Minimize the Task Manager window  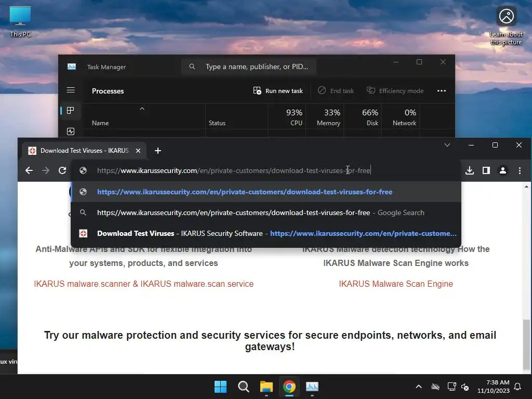click(395, 62)
